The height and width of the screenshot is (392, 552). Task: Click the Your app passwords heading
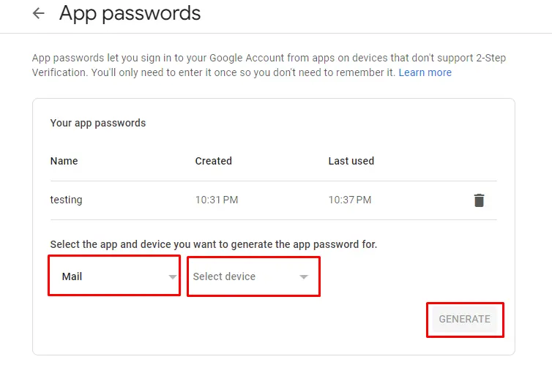[x=97, y=123]
